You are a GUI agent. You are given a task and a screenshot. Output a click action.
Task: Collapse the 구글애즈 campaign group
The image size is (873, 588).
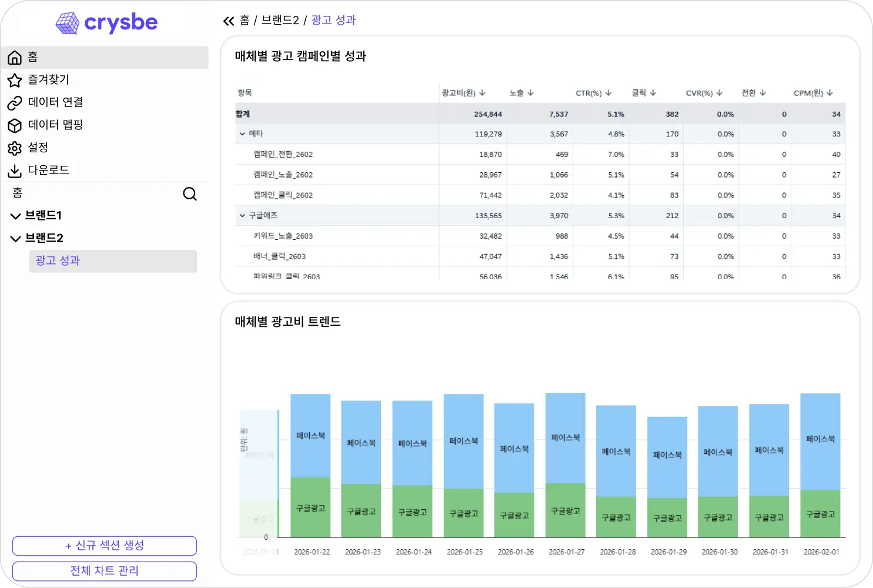click(242, 215)
